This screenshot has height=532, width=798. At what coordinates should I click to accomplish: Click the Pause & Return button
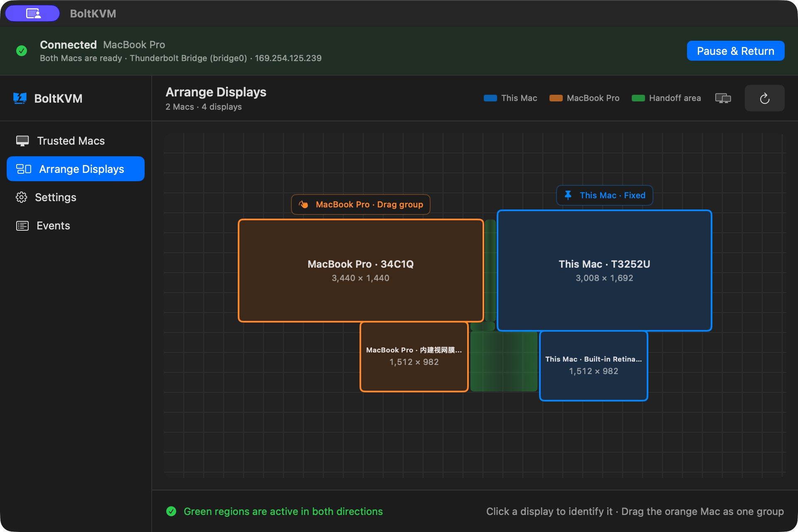pos(736,51)
